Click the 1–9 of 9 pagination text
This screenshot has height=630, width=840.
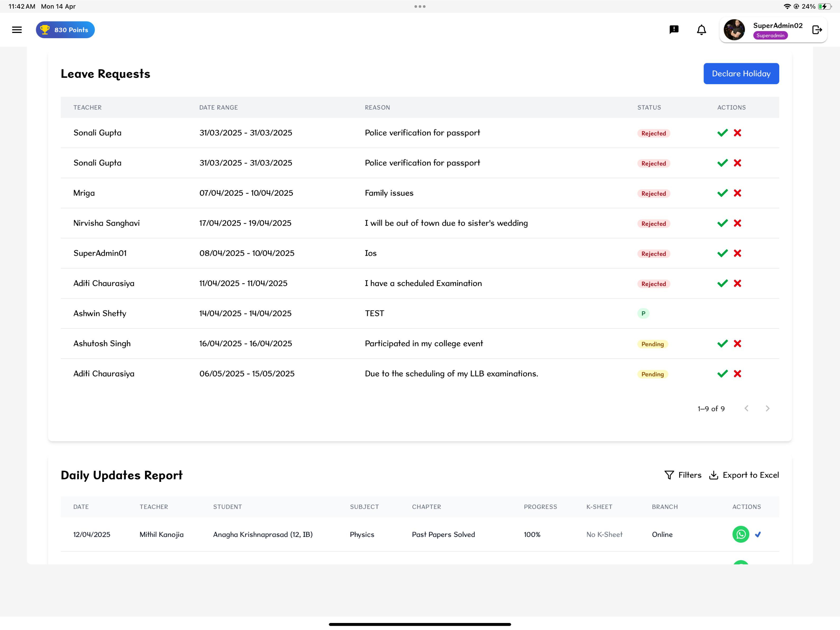[711, 409]
